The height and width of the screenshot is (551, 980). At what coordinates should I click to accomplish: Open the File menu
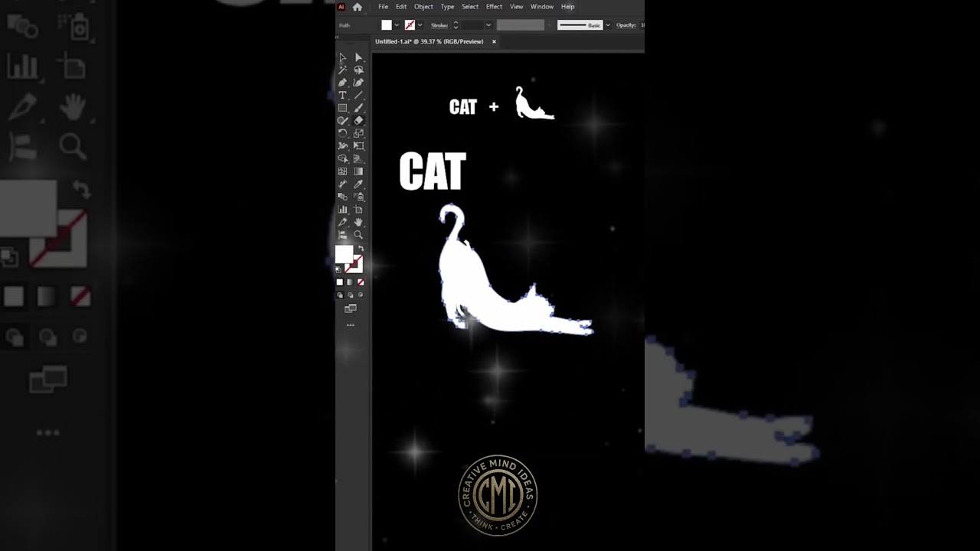point(383,7)
